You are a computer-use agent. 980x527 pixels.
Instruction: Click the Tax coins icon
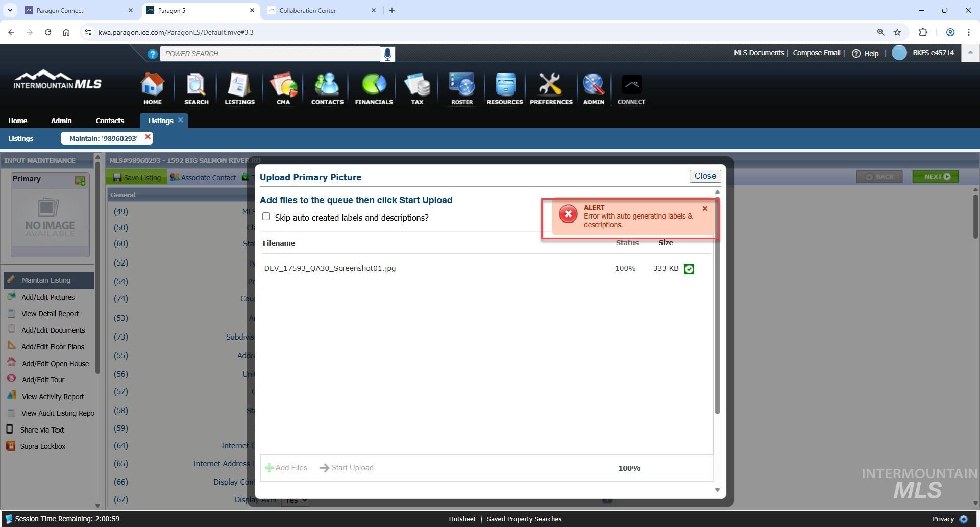pyautogui.click(x=417, y=88)
